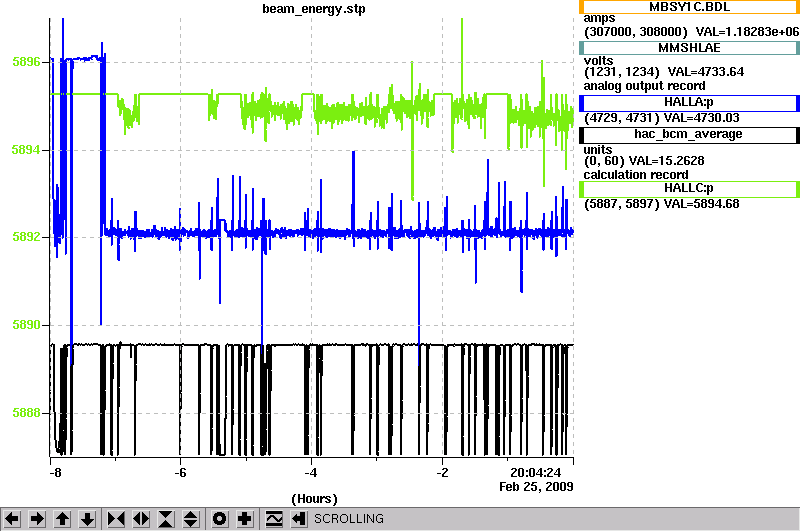Click the 5894 y-axis label
The height and width of the screenshot is (531, 800).
(26, 150)
